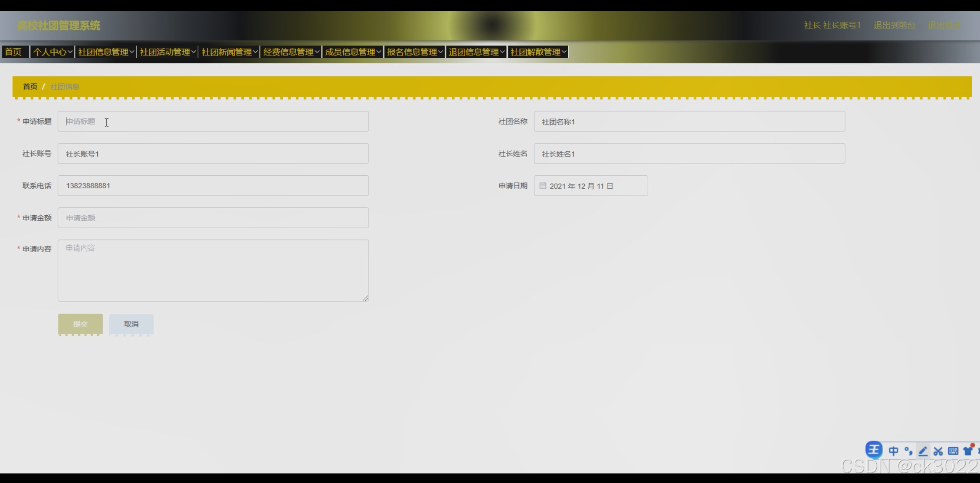Click 退出到前台 link in header

(894, 25)
